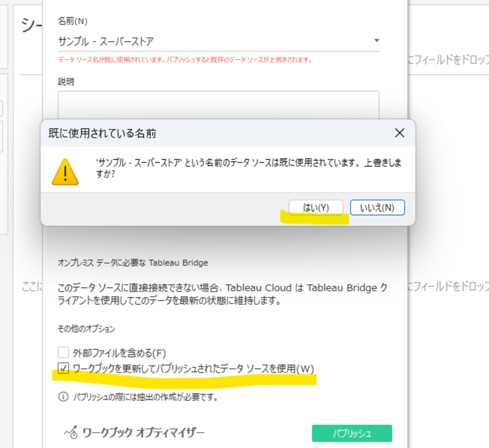Screen dimensions: 489x448
Task: Click the 上書きしますか? message text in dialog
Action: (x=249, y=168)
